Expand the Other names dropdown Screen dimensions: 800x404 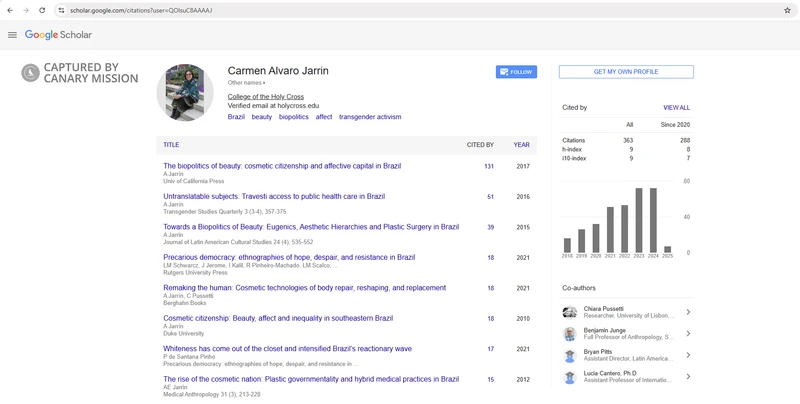coord(246,83)
